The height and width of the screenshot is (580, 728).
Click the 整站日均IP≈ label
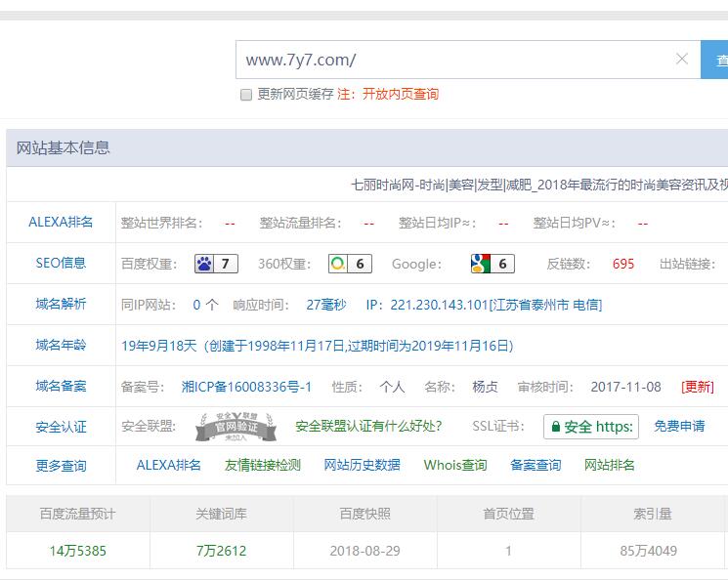(438, 223)
